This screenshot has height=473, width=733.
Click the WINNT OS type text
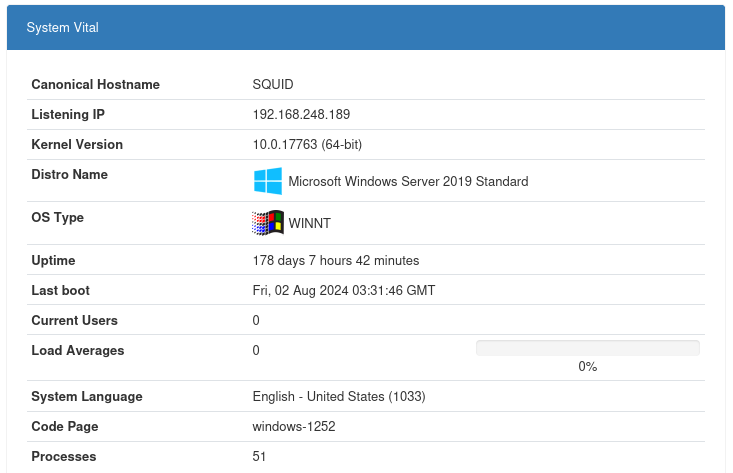pos(309,224)
